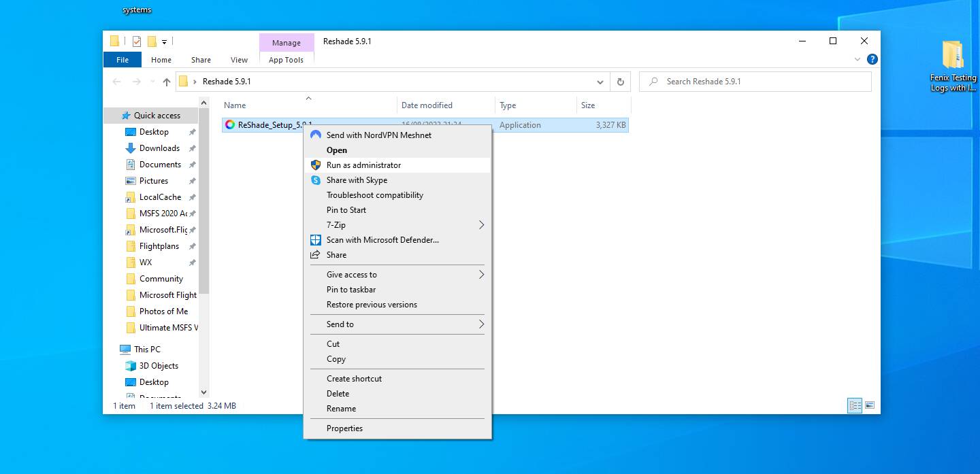Choose Create shortcut
Viewport: 980px width, 474px height.
click(397, 379)
